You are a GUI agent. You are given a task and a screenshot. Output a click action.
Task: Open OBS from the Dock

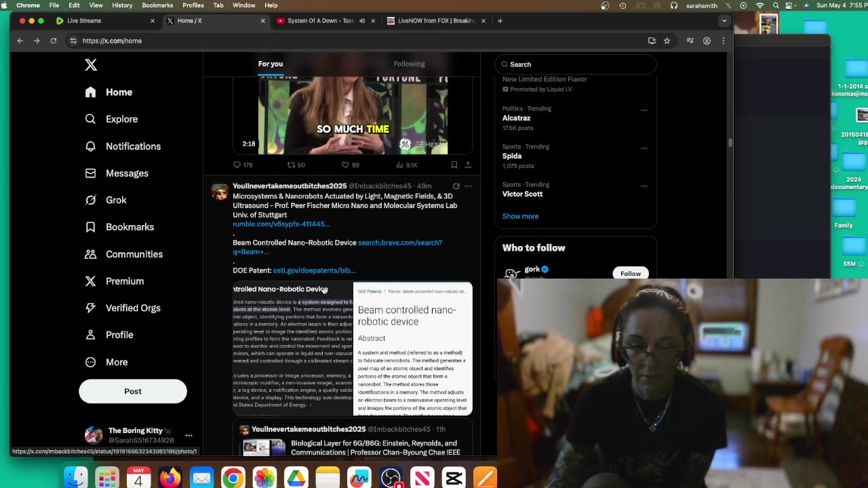pos(391,478)
